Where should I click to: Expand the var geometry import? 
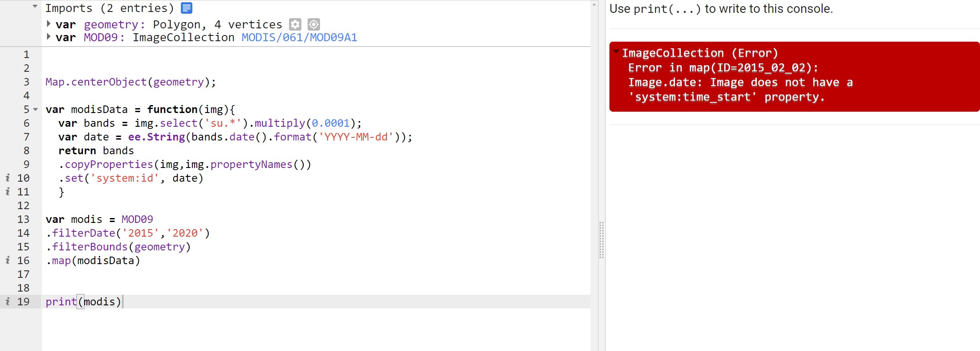(x=49, y=23)
